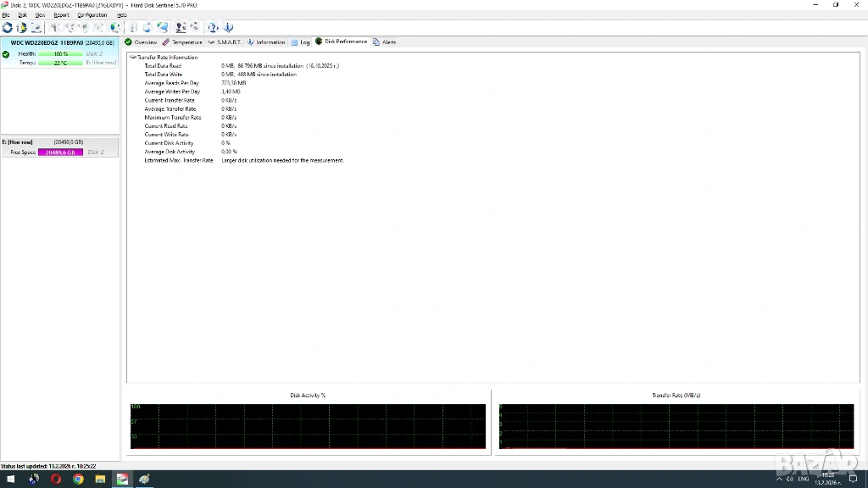Open File Explorer from the taskbar
Screen dimensions: 868x488
[x=100, y=480]
